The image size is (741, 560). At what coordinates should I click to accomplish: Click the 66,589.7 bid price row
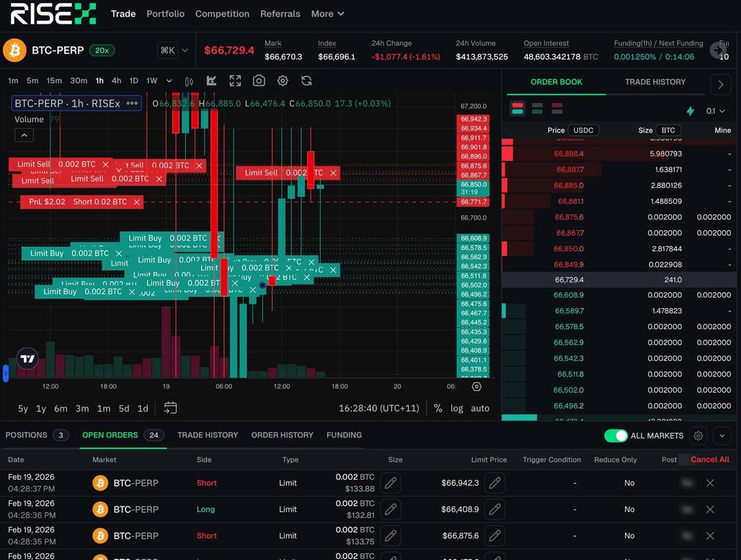pyautogui.click(x=617, y=311)
